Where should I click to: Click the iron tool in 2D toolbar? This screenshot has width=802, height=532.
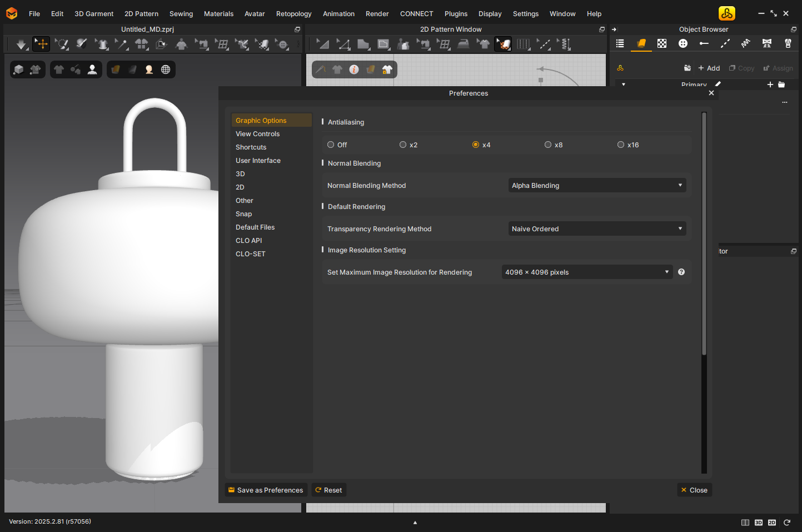pyautogui.click(x=463, y=44)
